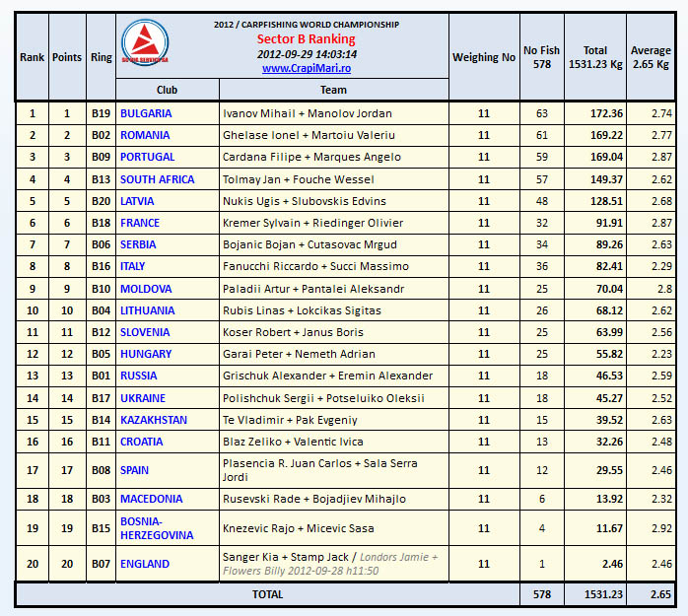Open the ROMANIA club link
The width and height of the screenshot is (688, 616).
pyautogui.click(x=145, y=135)
